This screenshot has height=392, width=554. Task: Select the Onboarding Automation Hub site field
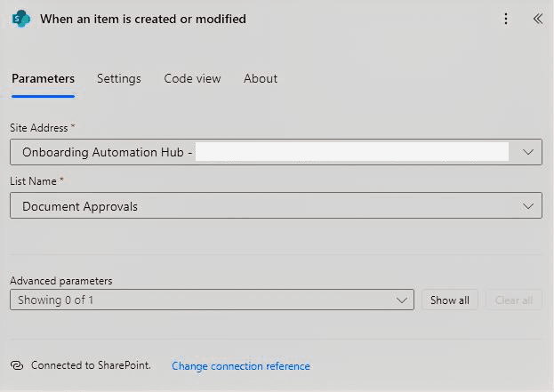pos(258,152)
